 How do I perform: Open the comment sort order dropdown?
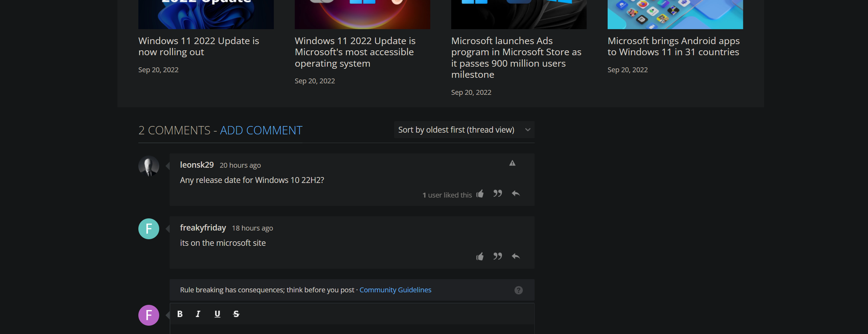pyautogui.click(x=464, y=130)
